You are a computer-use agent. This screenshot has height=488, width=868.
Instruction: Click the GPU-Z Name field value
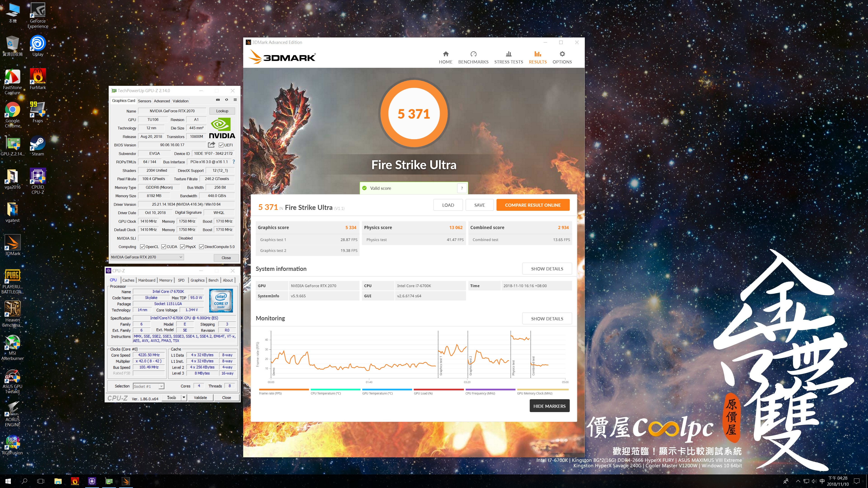172,111
